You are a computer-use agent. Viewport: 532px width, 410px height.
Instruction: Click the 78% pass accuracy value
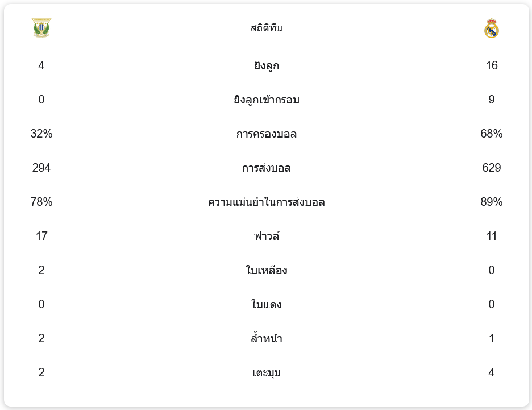41,202
